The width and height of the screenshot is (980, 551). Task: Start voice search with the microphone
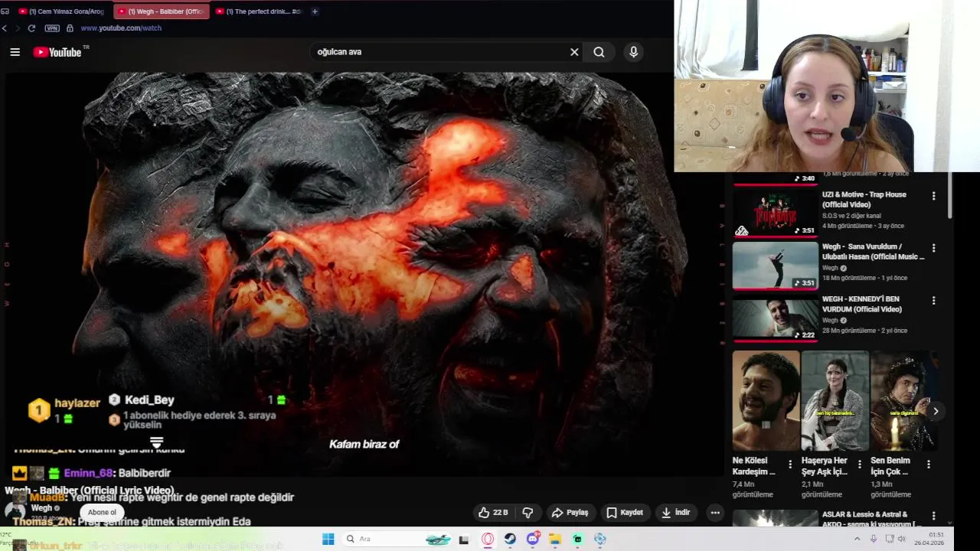[633, 52]
